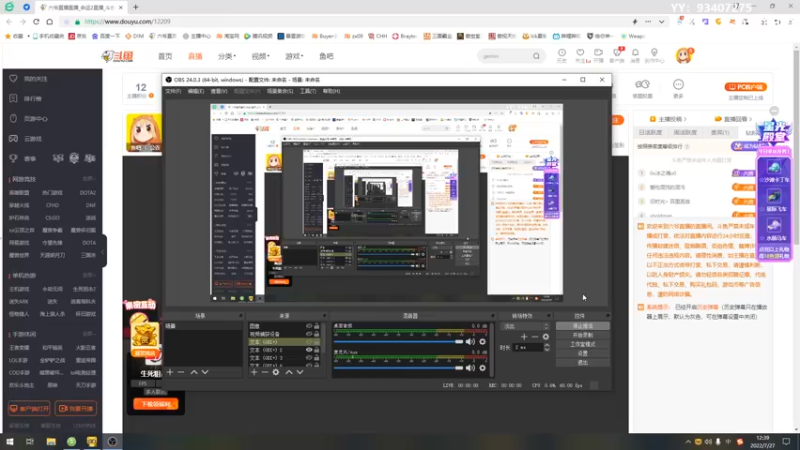
Task: Move scene down with Scenes panel arrow
Action: tap(205, 372)
